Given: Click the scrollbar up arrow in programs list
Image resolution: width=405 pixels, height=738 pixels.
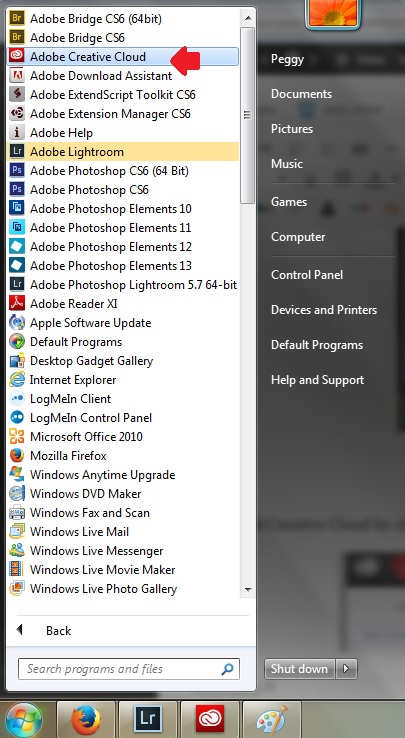Looking at the screenshot, I should pyautogui.click(x=248, y=18).
